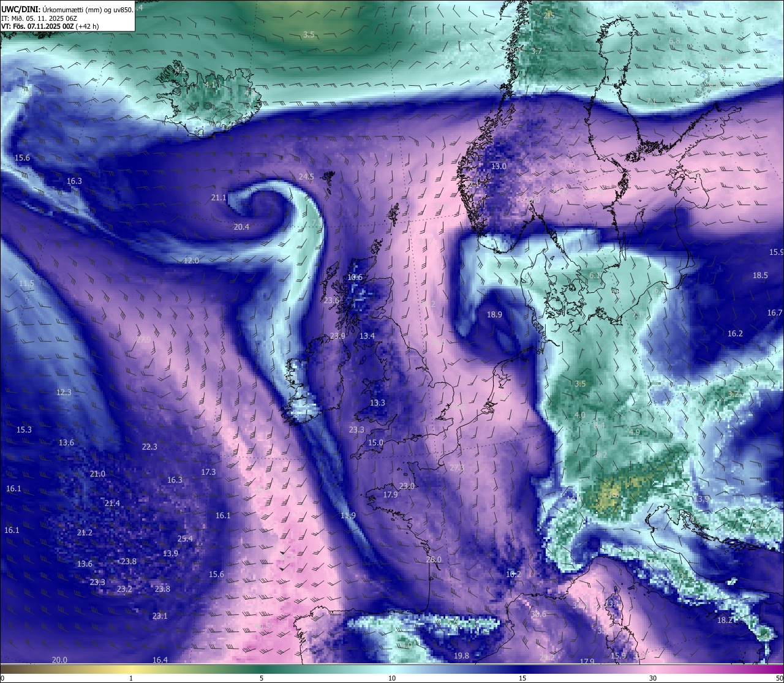This screenshot has width=784, height=683.
Task: Click the 10.6 value over Scotland
Action: pyautogui.click(x=355, y=277)
